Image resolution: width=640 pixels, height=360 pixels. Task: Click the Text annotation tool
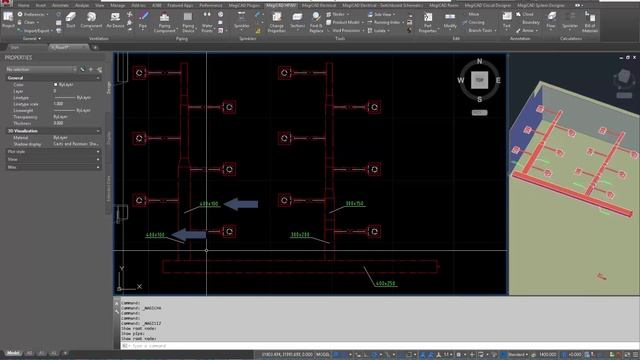[507, 20]
